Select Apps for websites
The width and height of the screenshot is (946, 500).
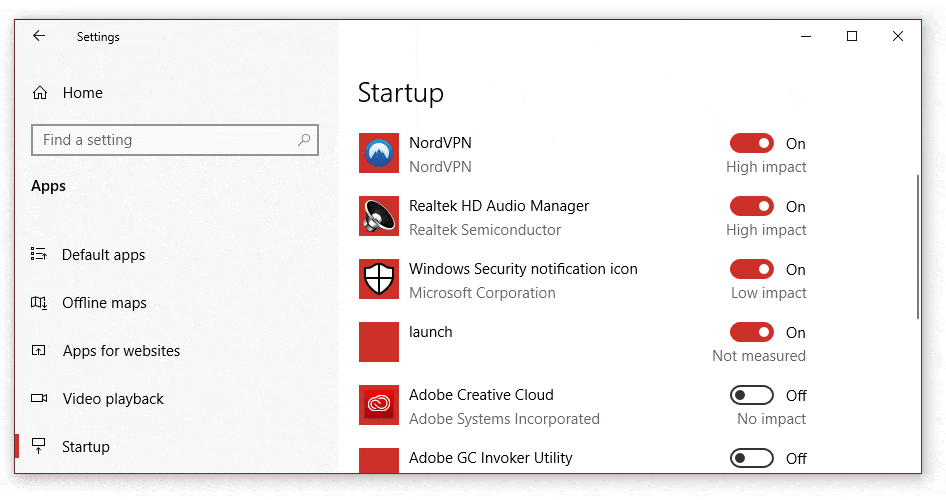click(x=121, y=351)
